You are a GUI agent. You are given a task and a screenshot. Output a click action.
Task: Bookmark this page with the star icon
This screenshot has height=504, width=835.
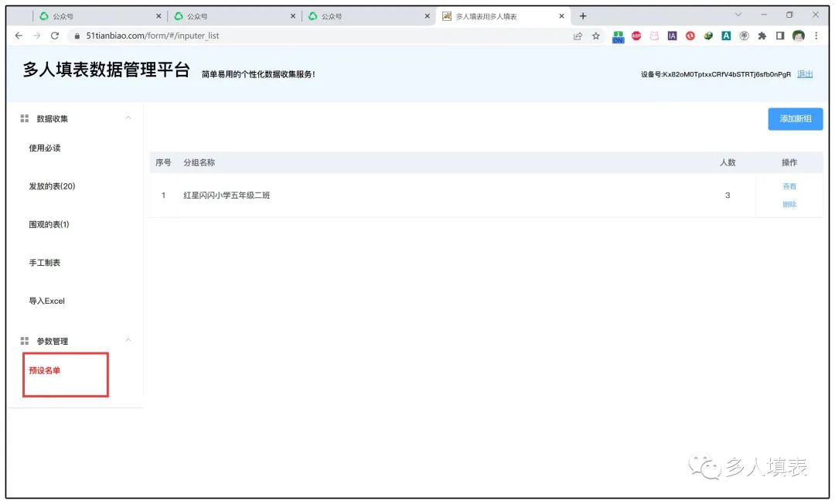596,36
